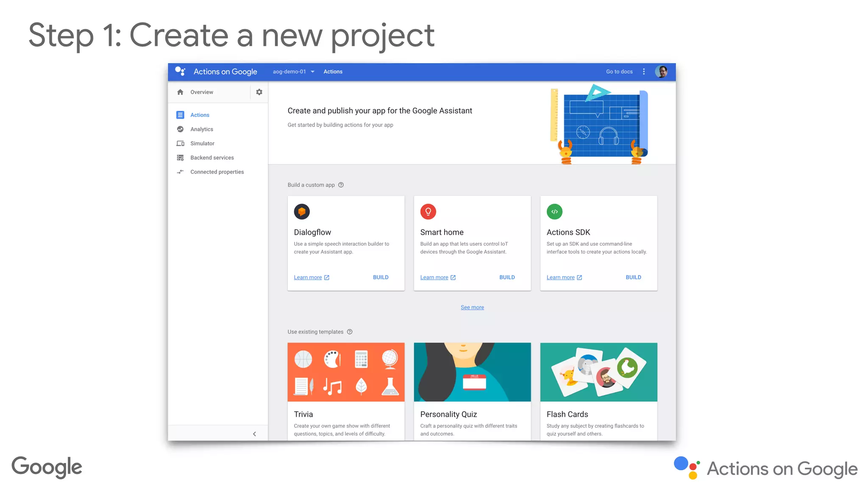Click the Connected properties icon

pyautogui.click(x=180, y=172)
